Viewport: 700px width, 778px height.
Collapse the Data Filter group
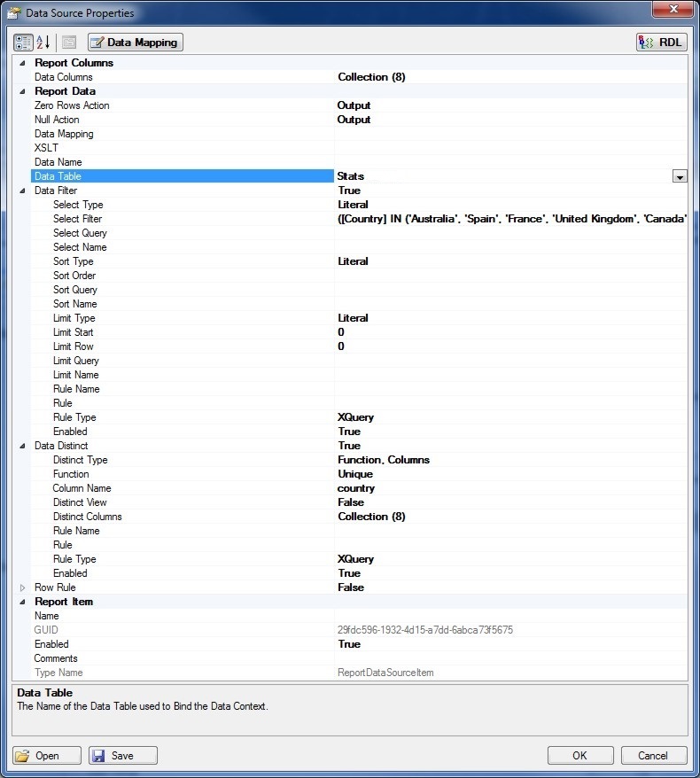tap(22, 191)
